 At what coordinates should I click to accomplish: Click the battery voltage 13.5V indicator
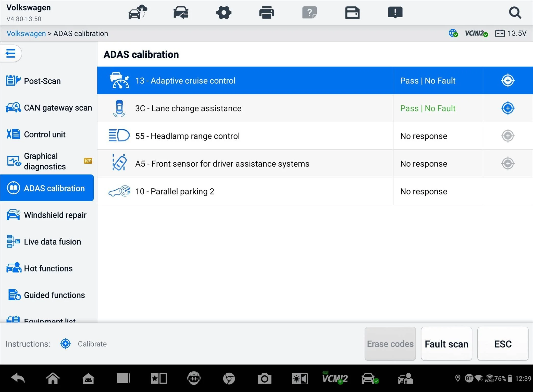pyautogui.click(x=511, y=33)
